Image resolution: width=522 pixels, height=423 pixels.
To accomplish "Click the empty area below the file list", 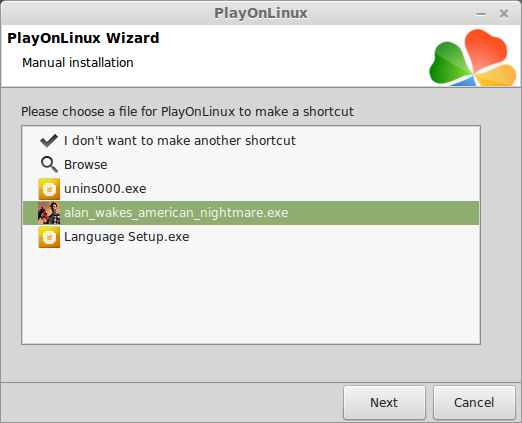I will click(x=251, y=295).
